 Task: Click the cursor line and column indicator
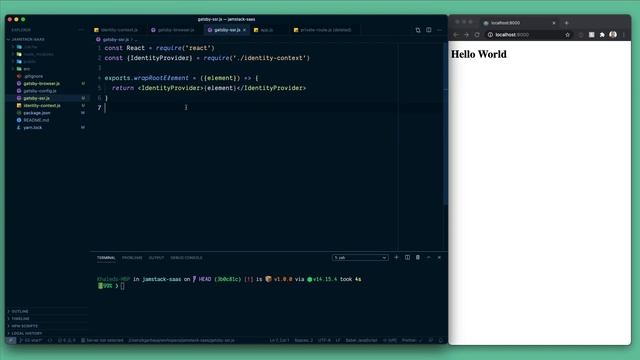[x=279, y=340]
